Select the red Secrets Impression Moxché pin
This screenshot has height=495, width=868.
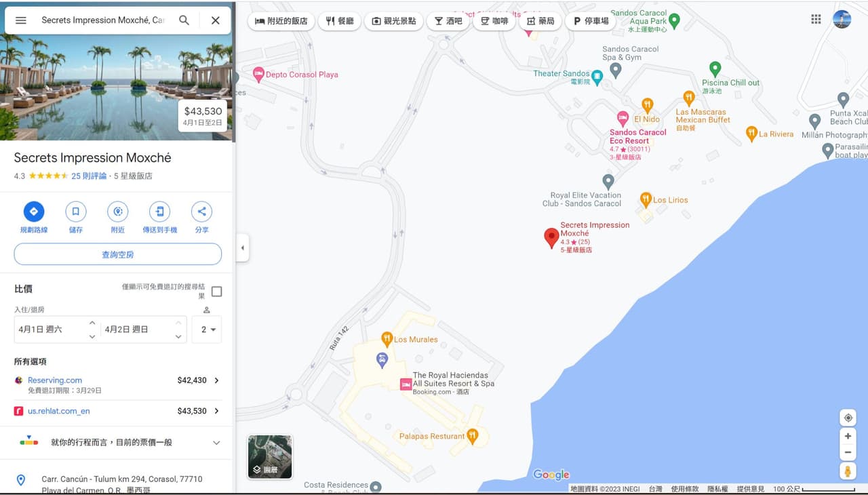click(x=551, y=238)
